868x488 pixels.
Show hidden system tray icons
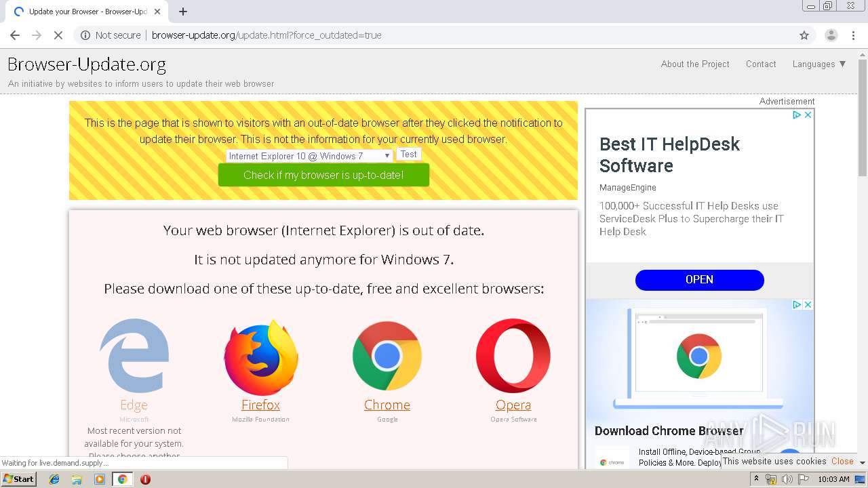(756, 479)
